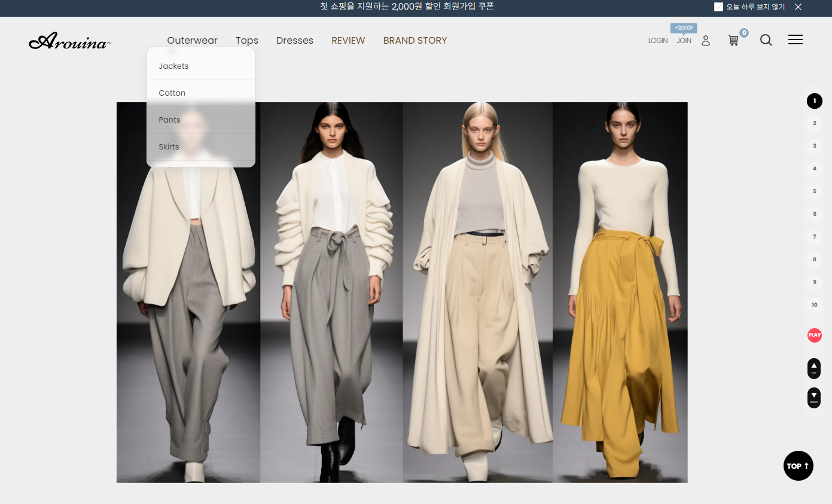
Task: Click the small up-arrow TOP pill button
Action: coord(814,368)
